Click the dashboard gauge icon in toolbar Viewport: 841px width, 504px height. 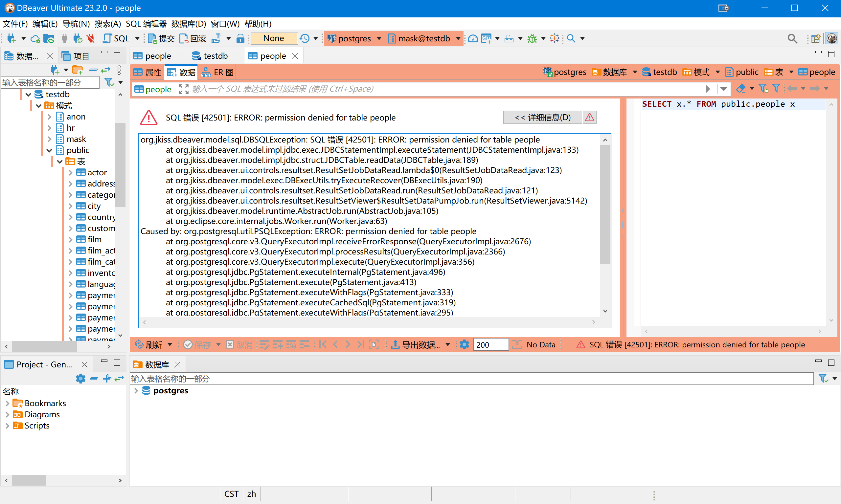click(x=473, y=38)
